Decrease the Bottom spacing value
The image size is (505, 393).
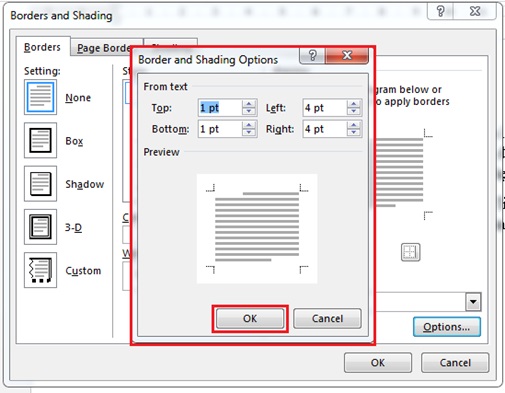[249, 133]
